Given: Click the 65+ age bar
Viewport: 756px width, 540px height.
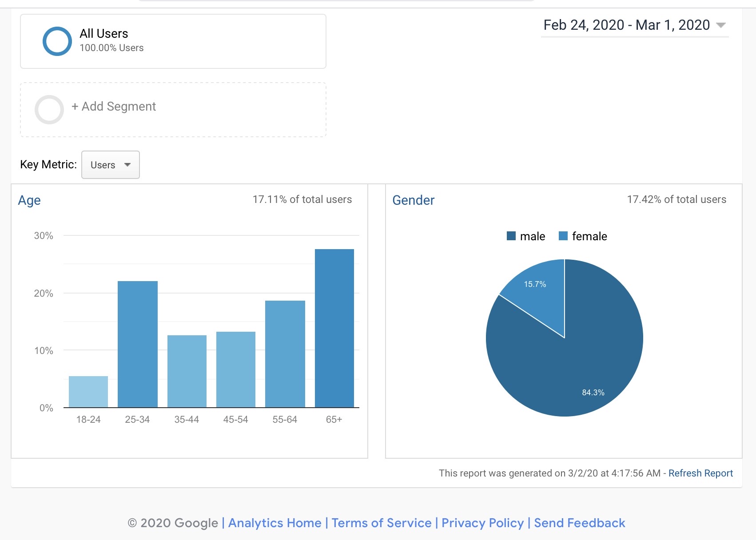Looking at the screenshot, I should (334, 328).
